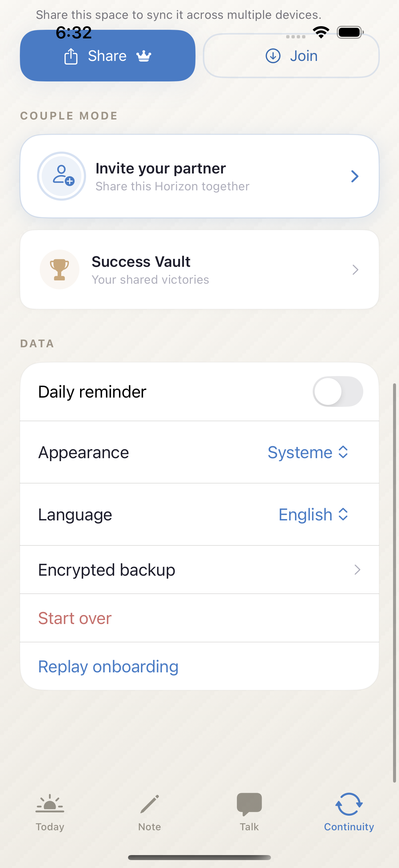
Task: Tap the Join download circle icon
Action: coord(273,56)
